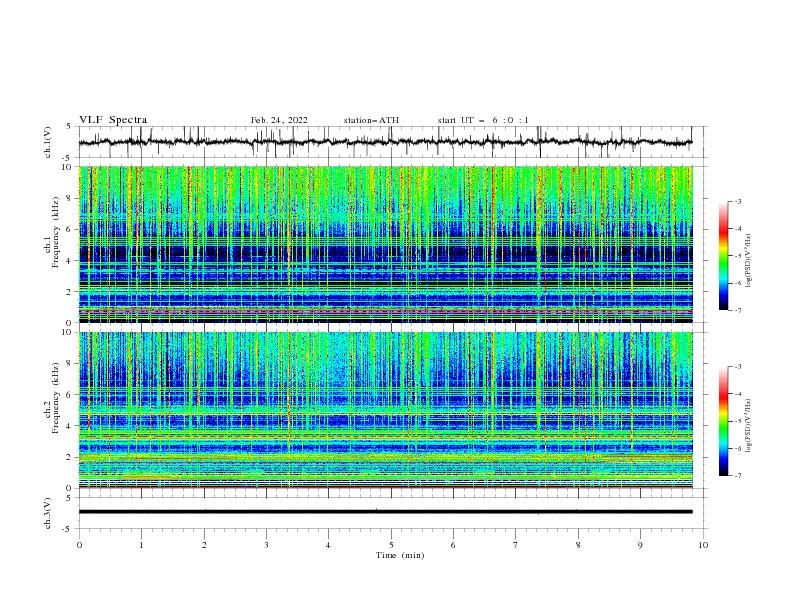The height and width of the screenshot is (612, 792).
Task: Click time axis tick label '8'
Action: (578, 545)
